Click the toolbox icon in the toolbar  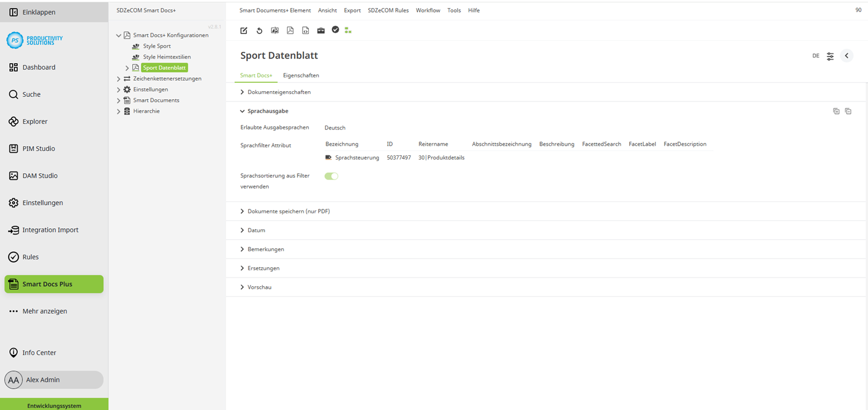coord(321,30)
